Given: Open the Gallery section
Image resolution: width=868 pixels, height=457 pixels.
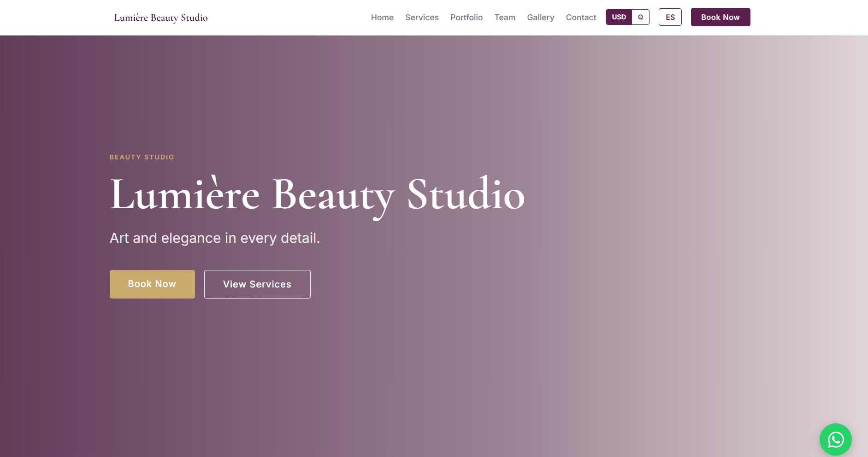Looking at the screenshot, I should tap(540, 18).
